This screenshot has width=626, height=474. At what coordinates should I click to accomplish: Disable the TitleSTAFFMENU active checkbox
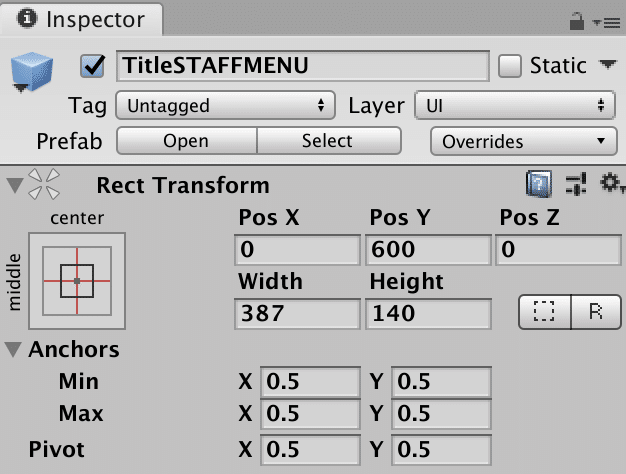coord(93,66)
